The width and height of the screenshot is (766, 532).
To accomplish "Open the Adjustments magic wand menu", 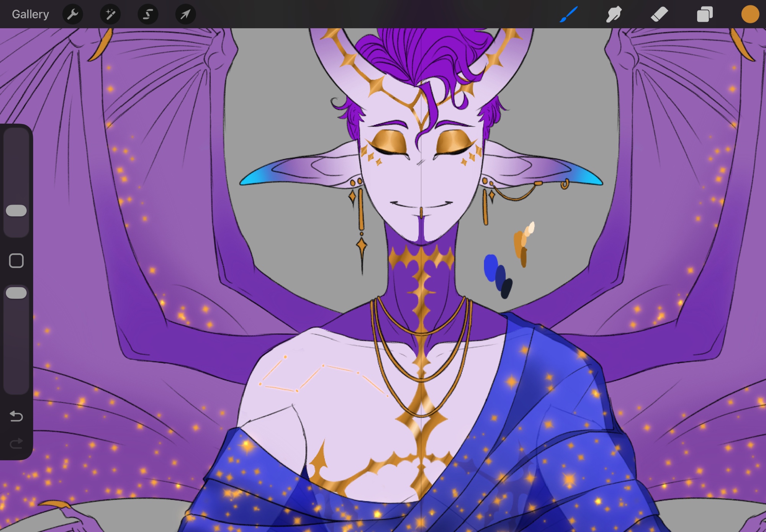I will [x=110, y=14].
